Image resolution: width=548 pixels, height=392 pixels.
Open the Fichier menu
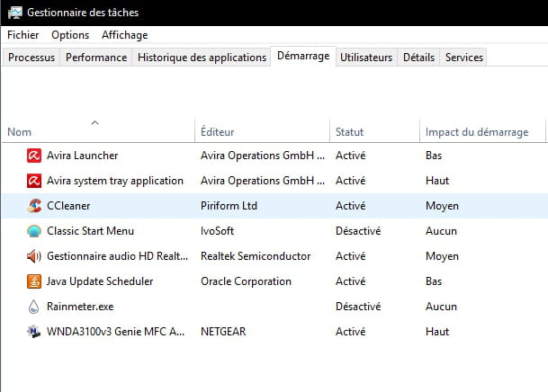click(x=23, y=35)
